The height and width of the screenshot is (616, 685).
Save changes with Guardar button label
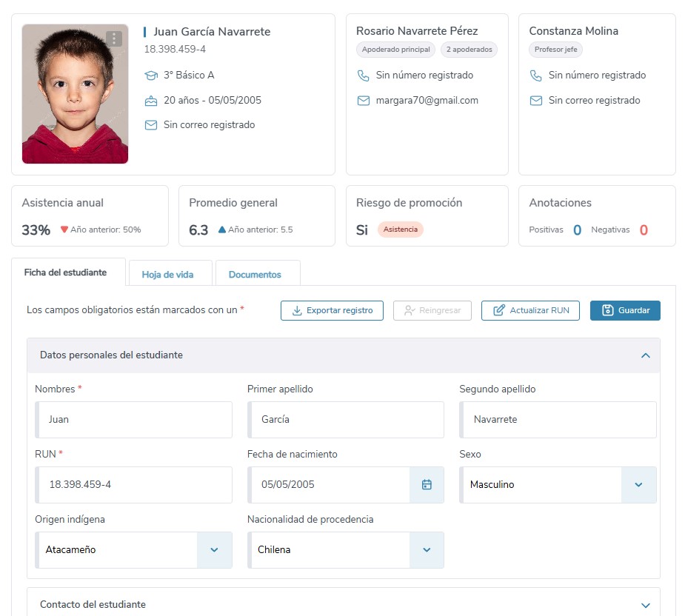[x=634, y=311]
